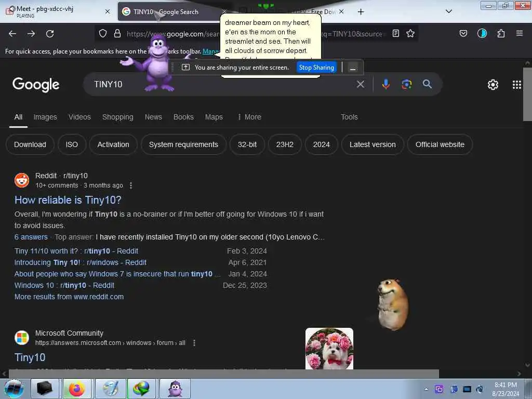Image resolution: width=532 pixels, height=399 pixels.
Task: Click the horizontal scrollbar at page bottom
Action: (224, 374)
